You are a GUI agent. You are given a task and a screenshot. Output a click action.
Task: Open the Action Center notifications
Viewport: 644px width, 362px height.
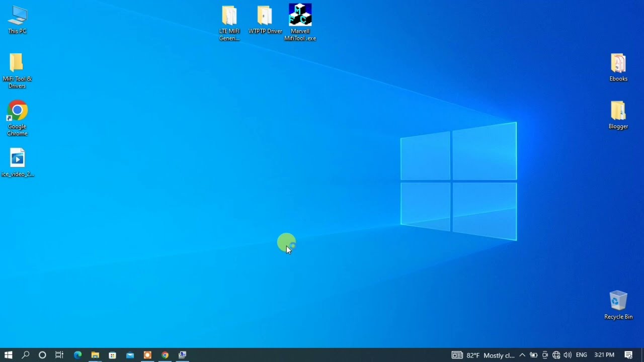tap(629, 355)
